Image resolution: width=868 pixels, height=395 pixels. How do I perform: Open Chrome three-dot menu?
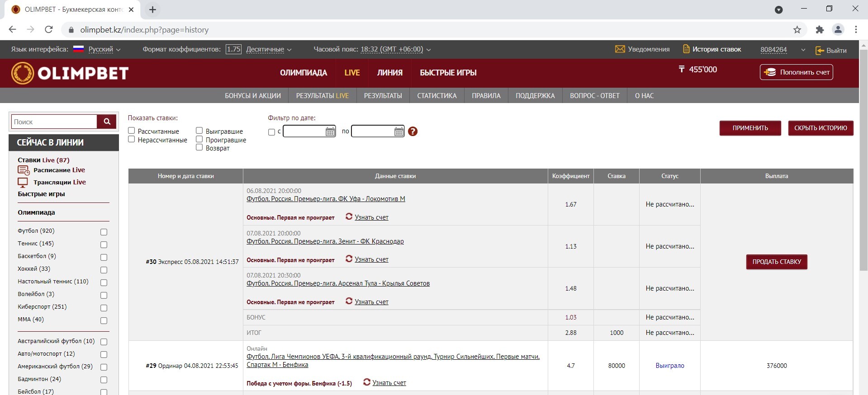tap(856, 29)
